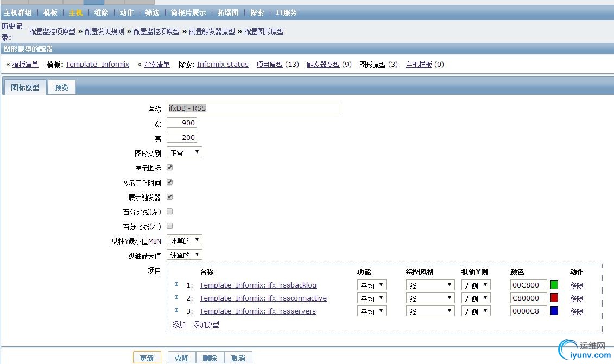The image size is (614, 364).
Task: Open the 主机样板 link
Action: [x=419, y=64]
